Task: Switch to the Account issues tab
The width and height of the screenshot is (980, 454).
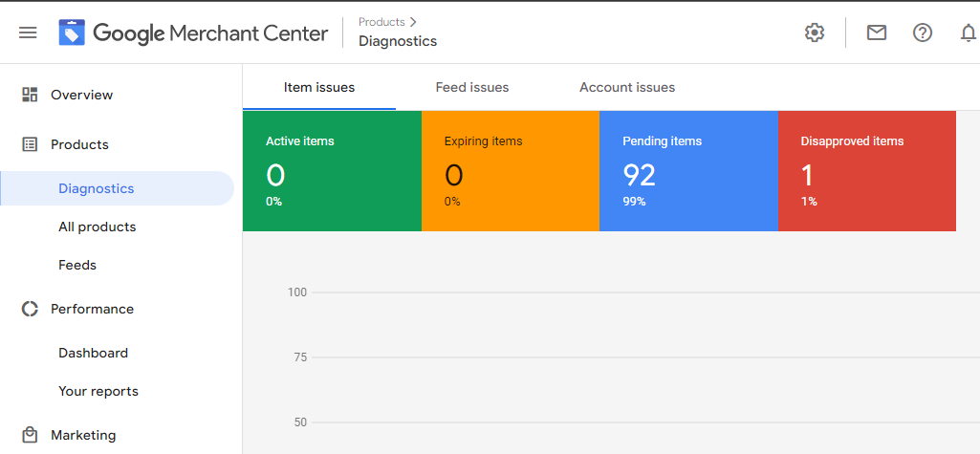Action: 627,87
